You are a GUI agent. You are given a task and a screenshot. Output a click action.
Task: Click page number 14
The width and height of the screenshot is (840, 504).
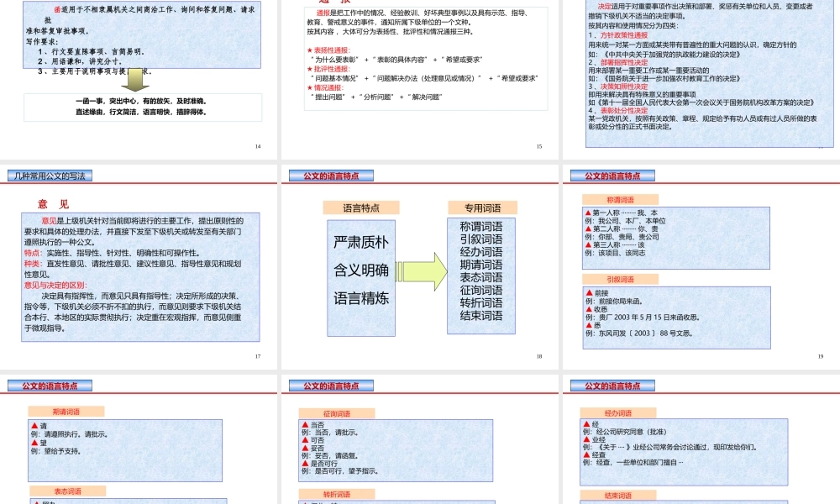pos(258,146)
